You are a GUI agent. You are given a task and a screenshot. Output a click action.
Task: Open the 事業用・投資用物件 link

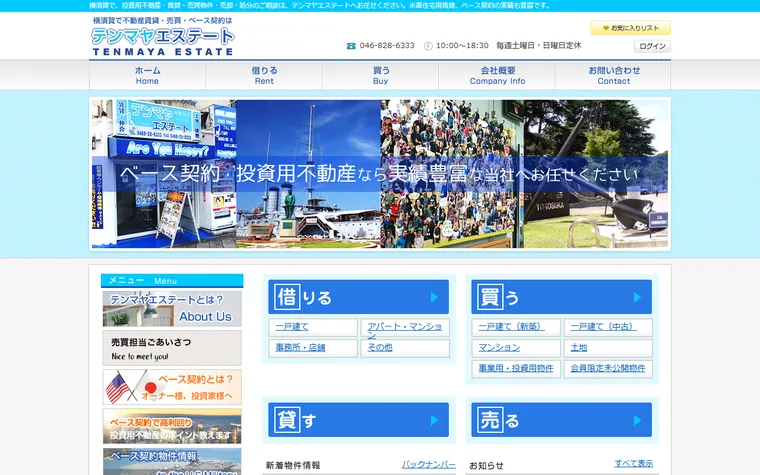pos(516,369)
